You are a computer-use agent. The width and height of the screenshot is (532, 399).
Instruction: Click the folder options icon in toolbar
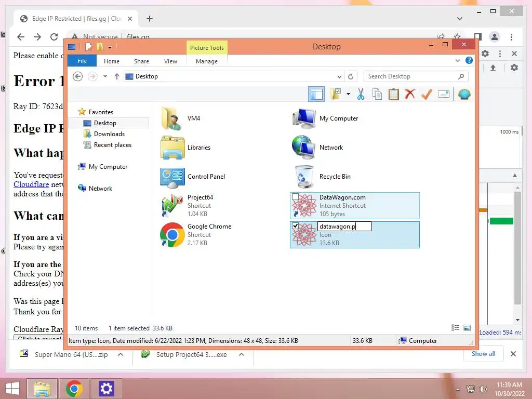pyautogui.click(x=336, y=94)
